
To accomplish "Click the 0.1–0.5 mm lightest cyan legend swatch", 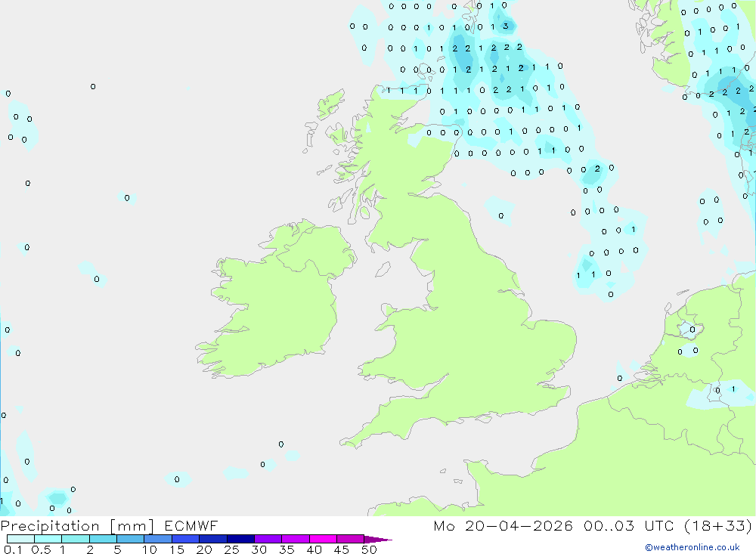I will (20, 539).
